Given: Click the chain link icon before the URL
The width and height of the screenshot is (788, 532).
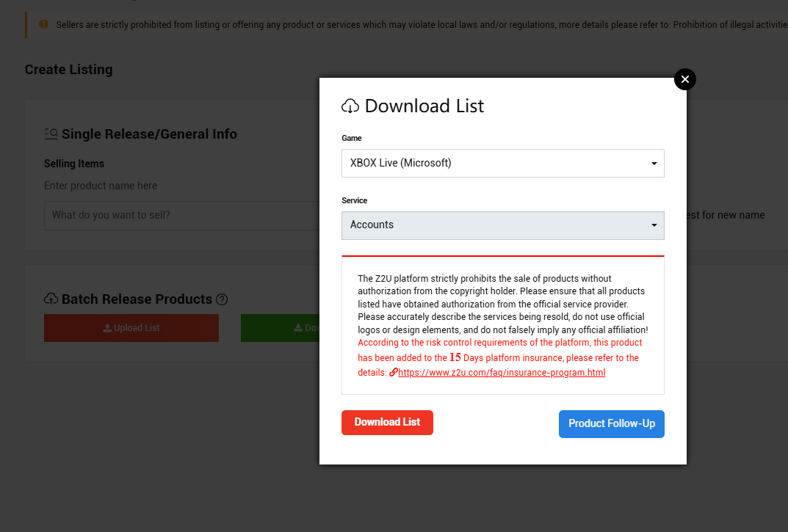Looking at the screenshot, I should (394, 372).
